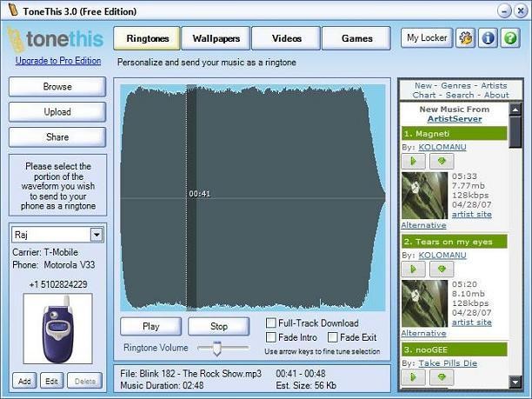Adjust the Ringtone Volume slider handle
This screenshot has width=532, height=399.
pyautogui.click(x=216, y=349)
